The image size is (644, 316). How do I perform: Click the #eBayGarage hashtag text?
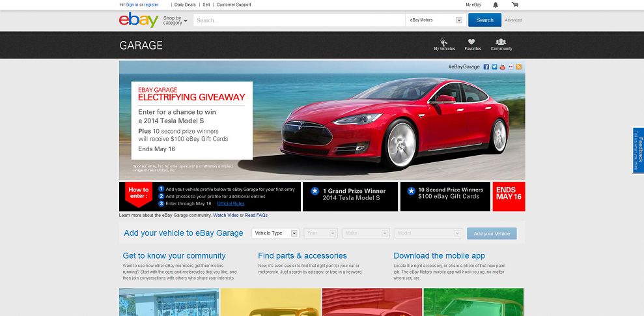tap(464, 66)
